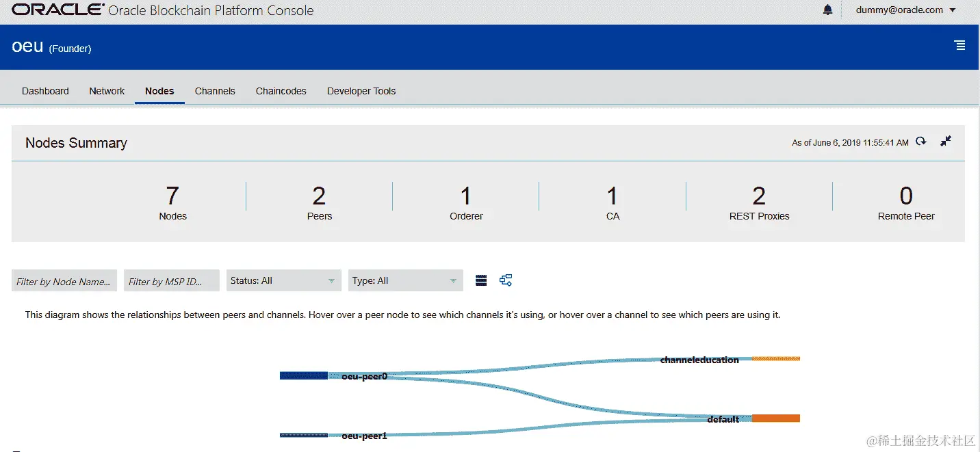Click the Filter by MSP ID field
980x452 pixels.
[172, 280]
